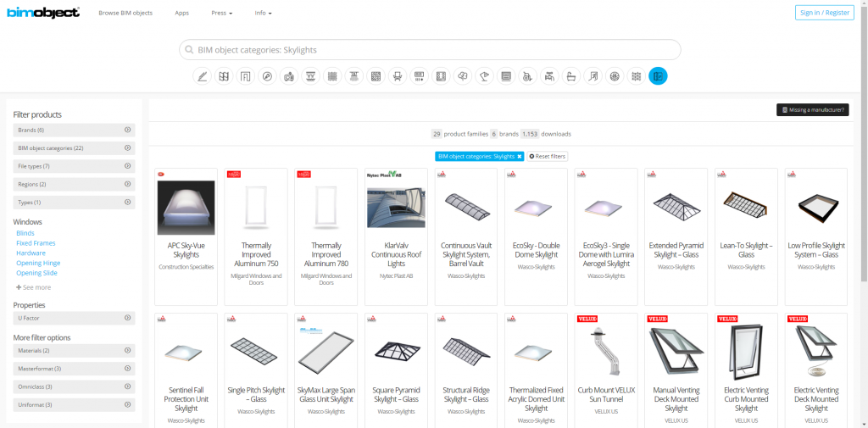This screenshot has height=428, width=868.
Task: Click the tree landscaping category icon
Action: tap(462, 76)
